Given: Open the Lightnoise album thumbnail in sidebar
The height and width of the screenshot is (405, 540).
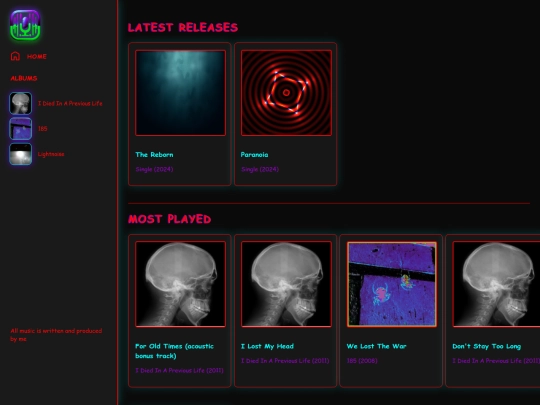Looking at the screenshot, I should 21,154.
